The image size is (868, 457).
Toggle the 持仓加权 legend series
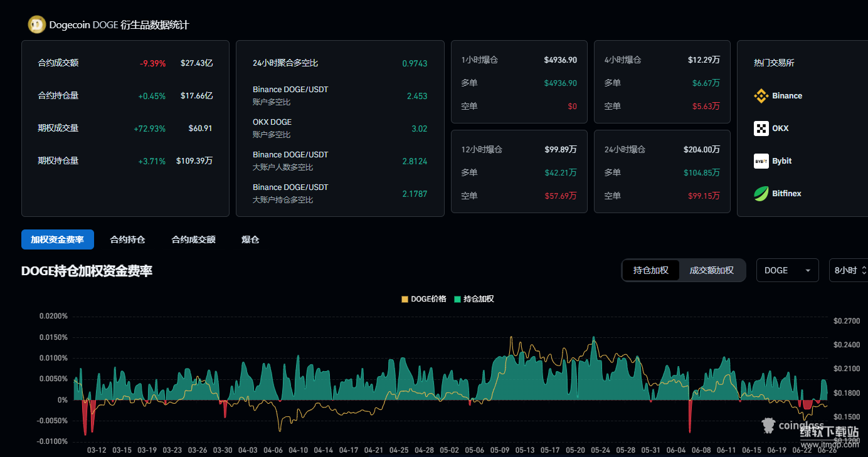474,299
